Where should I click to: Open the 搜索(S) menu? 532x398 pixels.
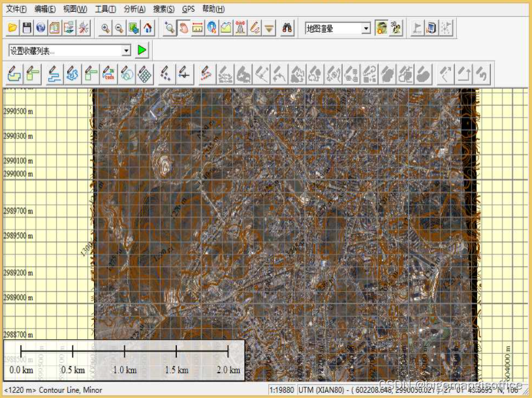pos(164,9)
